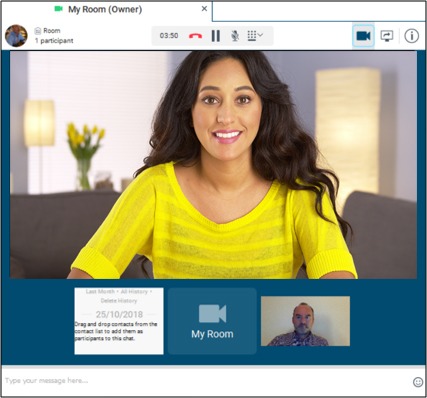Viewport: 427px width, 398px height.
Task: Click the Last Month filter
Action: click(100, 292)
